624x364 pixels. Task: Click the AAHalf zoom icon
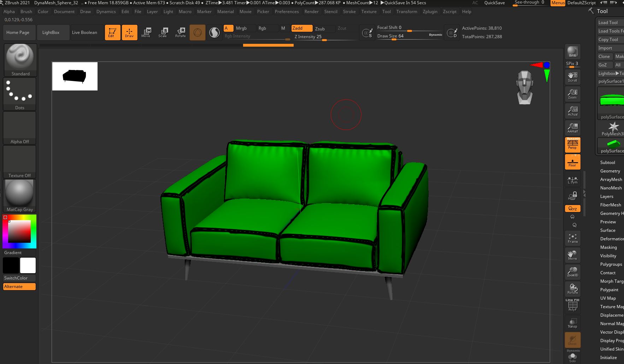(572, 128)
